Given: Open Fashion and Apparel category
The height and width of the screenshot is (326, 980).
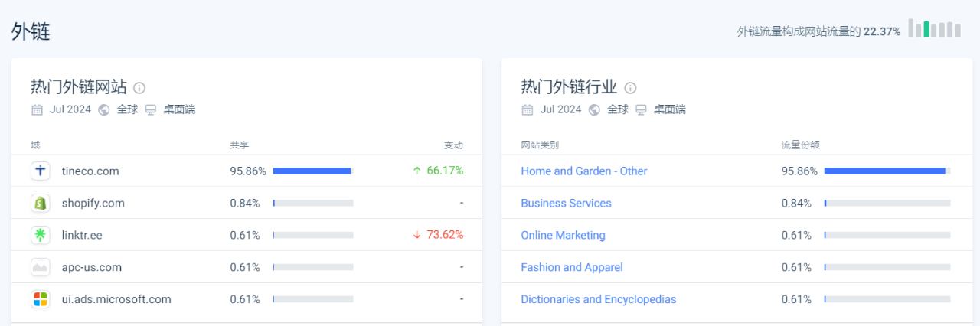Looking at the screenshot, I should pyautogui.click(x=571, y=267).
